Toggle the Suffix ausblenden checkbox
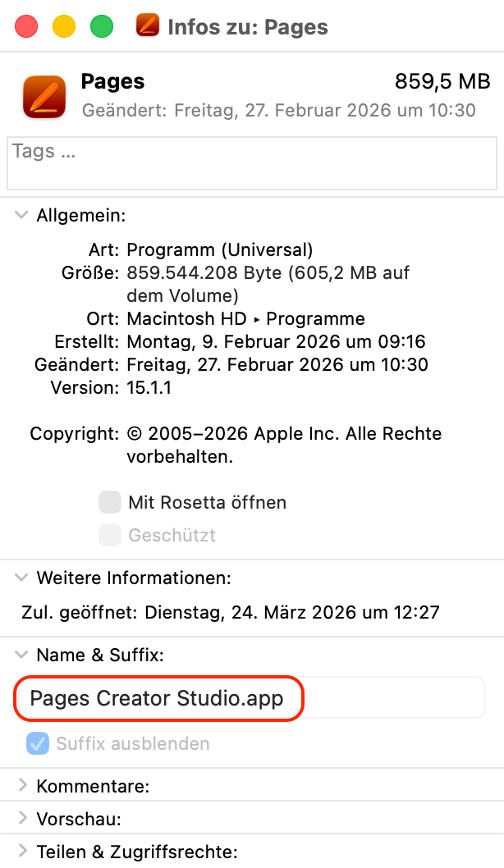This screenshot has height=868, width=504. click(38, 744)
